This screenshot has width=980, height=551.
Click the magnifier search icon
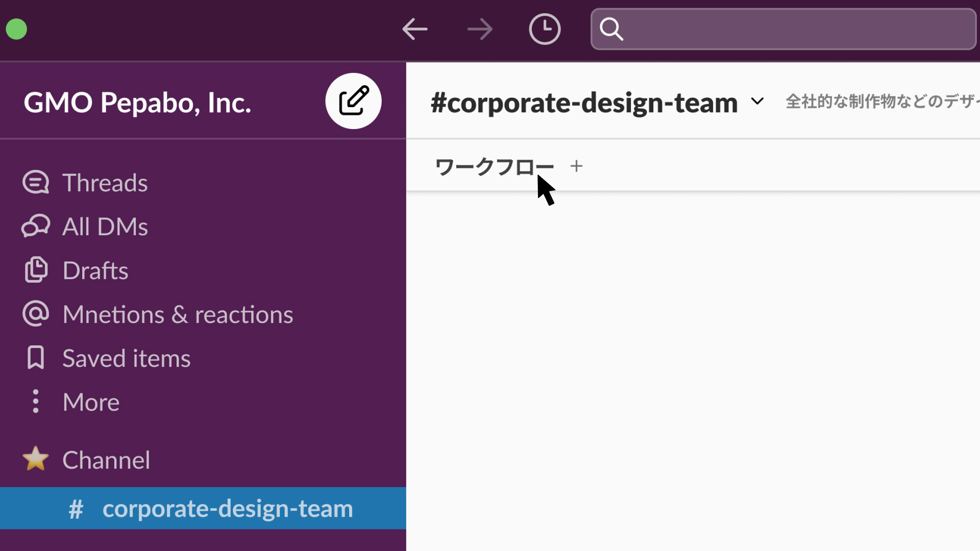click(611, 29)
